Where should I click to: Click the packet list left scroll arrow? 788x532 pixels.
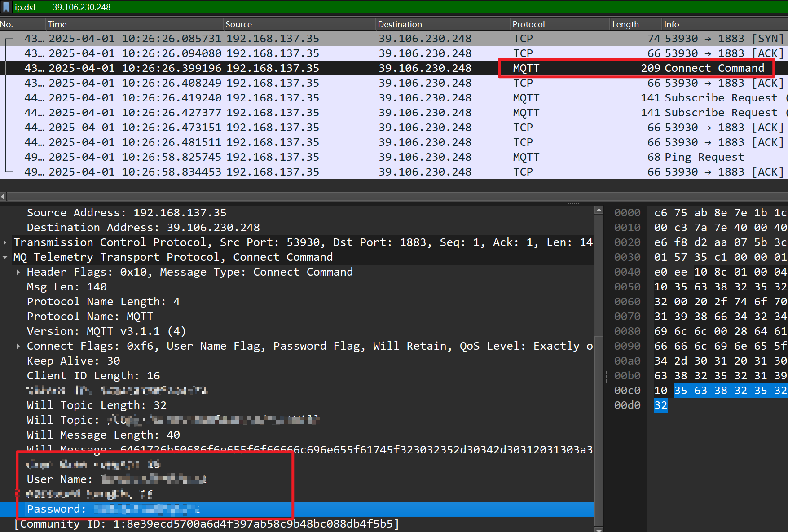(3, 197)
